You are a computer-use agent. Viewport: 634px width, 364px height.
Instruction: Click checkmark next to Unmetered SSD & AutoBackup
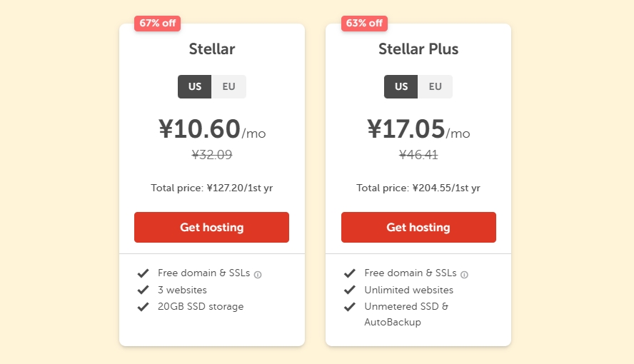tap(350, 307)
